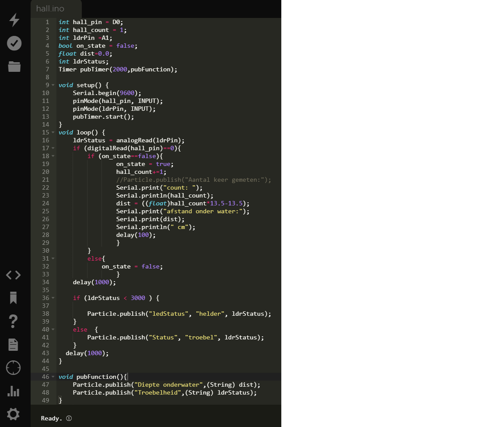Viewport: 504px width, 427px height.
Task: Open the Code panel with the brackets icon
Action: (14, 275)
